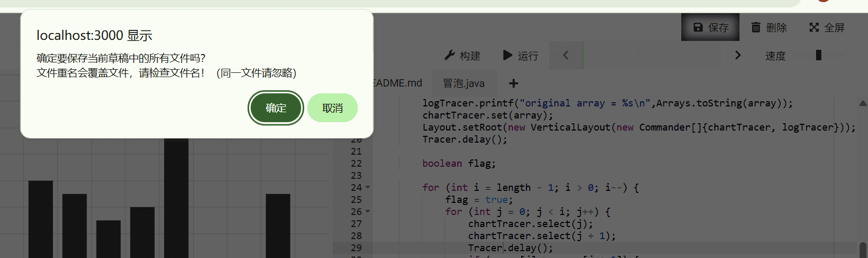Click line number 22 in the gutter
868x258 pixels.
pos(356,164)
